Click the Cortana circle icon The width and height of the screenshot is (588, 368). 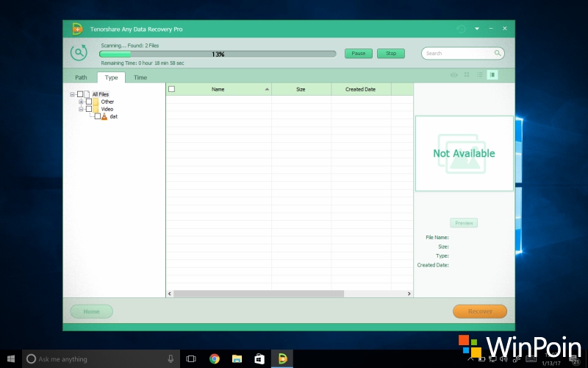(x=31, y=359)
